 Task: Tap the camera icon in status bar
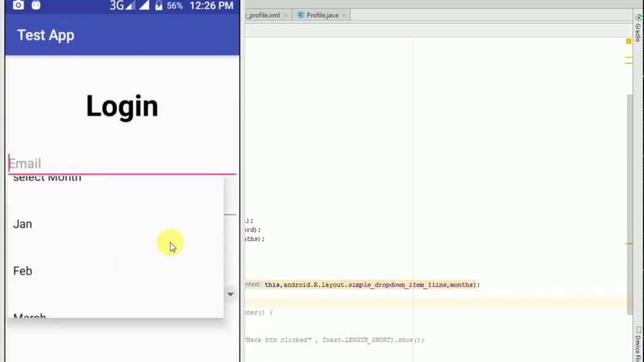coord(18,6)
